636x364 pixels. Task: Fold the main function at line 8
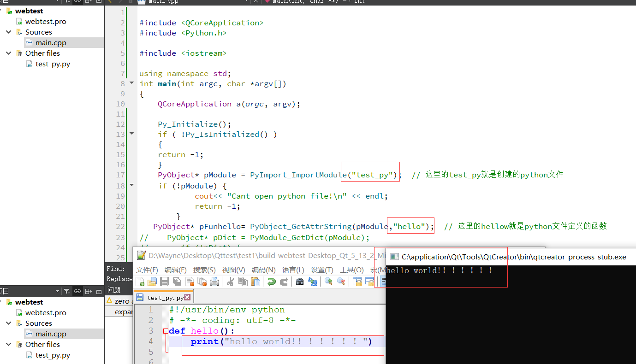[131, 83]
